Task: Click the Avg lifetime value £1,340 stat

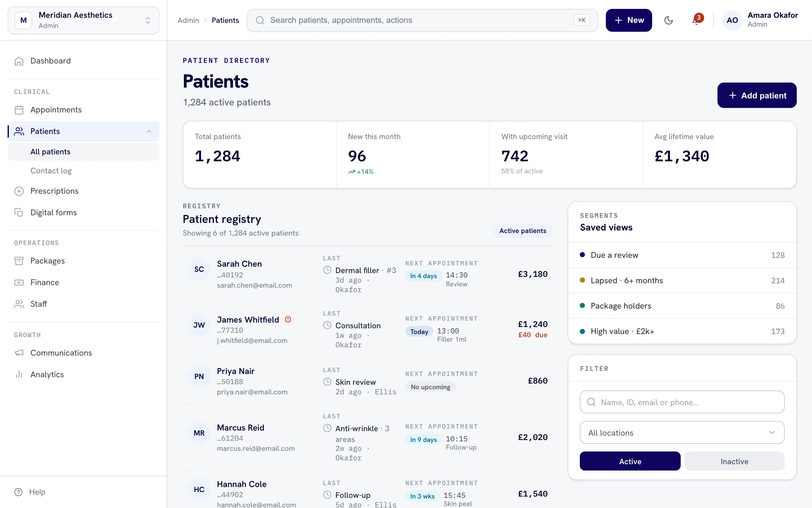Action: (719, 155)
